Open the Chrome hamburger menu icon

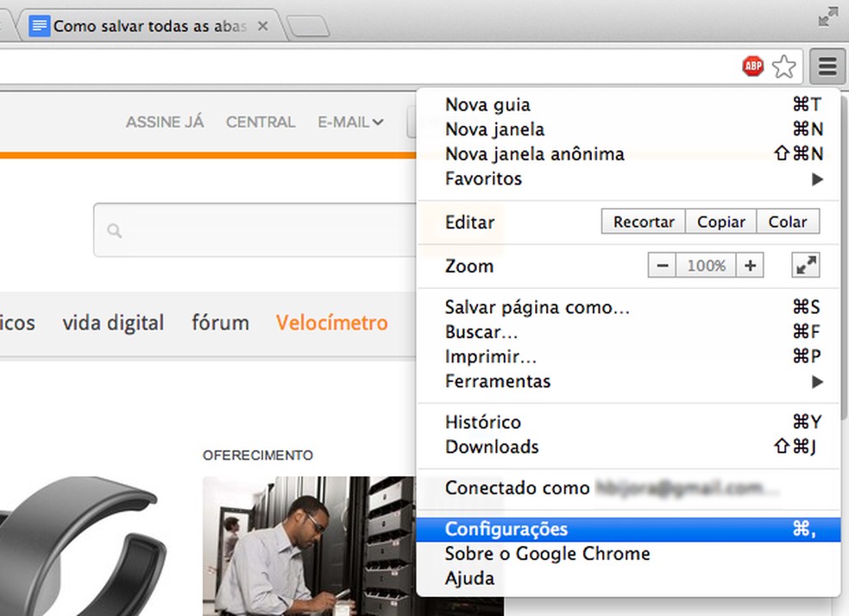click(x=826, y=65)
